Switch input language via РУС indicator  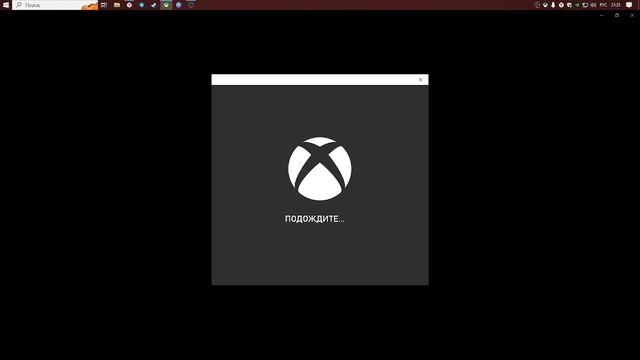coord(603,5)
